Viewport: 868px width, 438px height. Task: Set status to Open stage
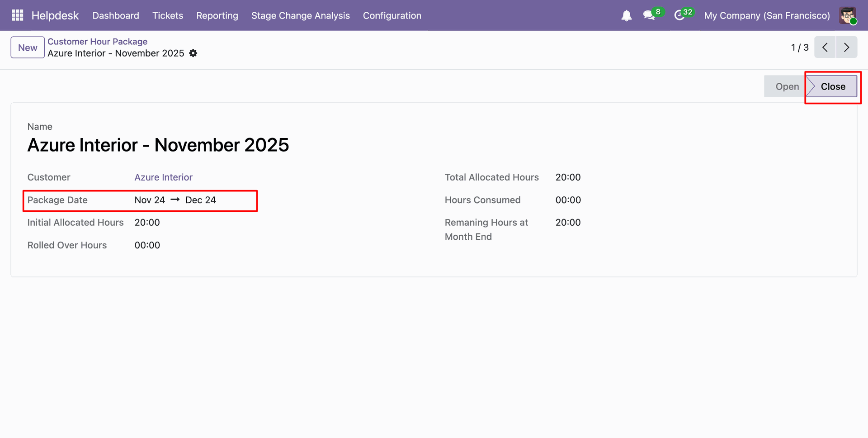(x=787, y=86)
